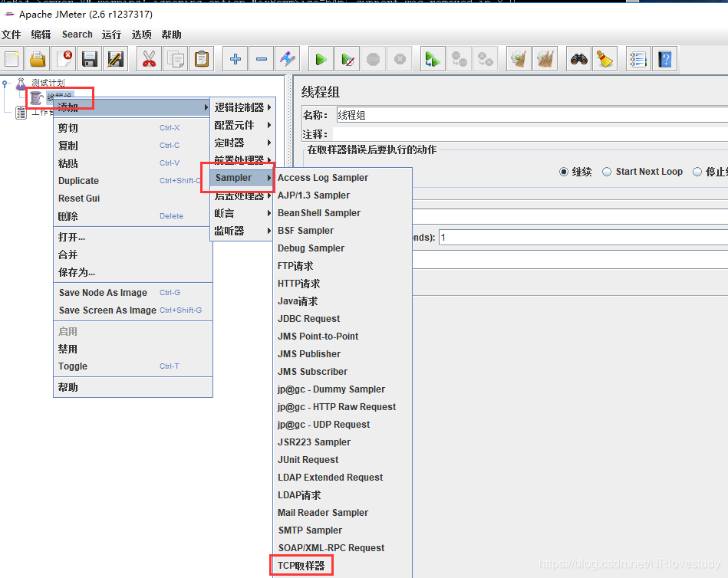Viewport: 728px width, 578px height.
Task: Choose JDBC Request sampler
Action: tap(342, 319)
